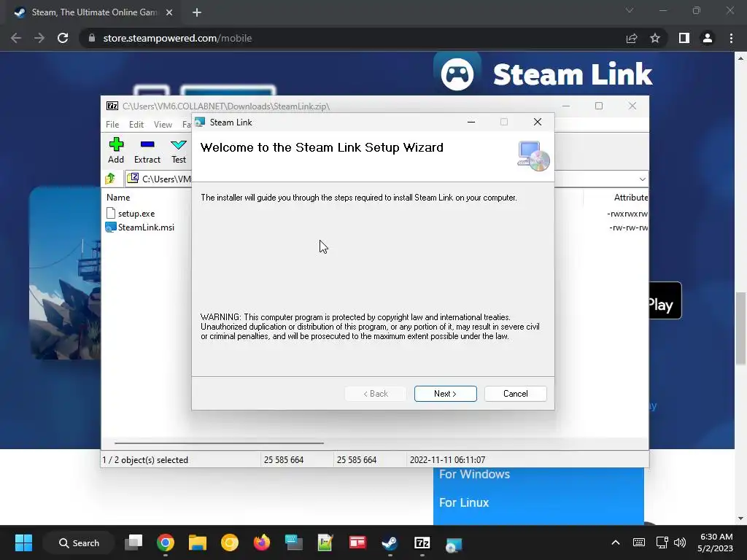
Task: Click the page vertical scrollbar thumb
Action: pos(740,329)
